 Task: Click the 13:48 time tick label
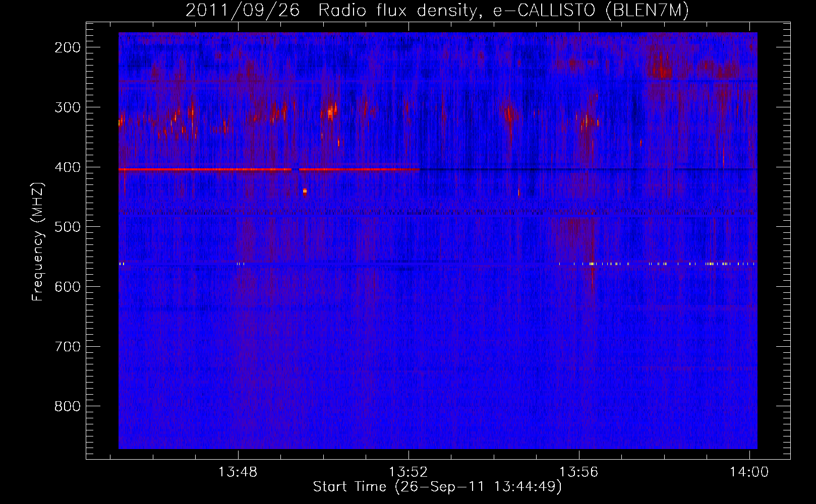pyautogui.click(x=238, y=472)
